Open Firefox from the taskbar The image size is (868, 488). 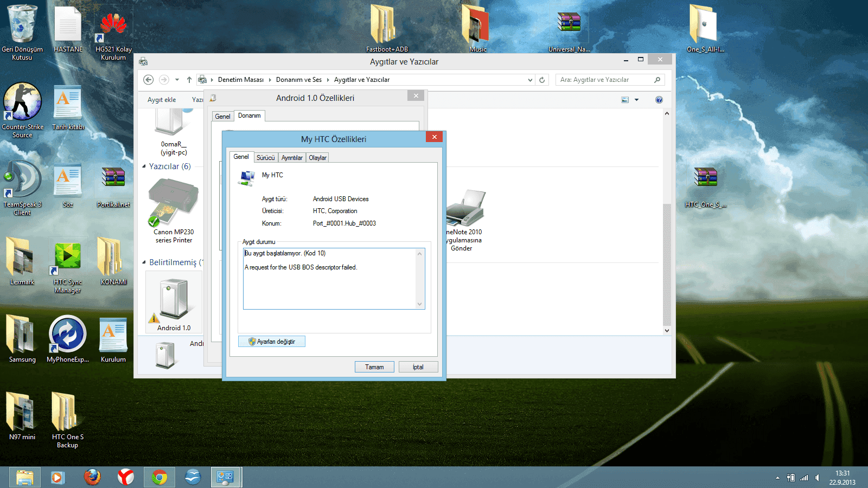pos(92,477)
